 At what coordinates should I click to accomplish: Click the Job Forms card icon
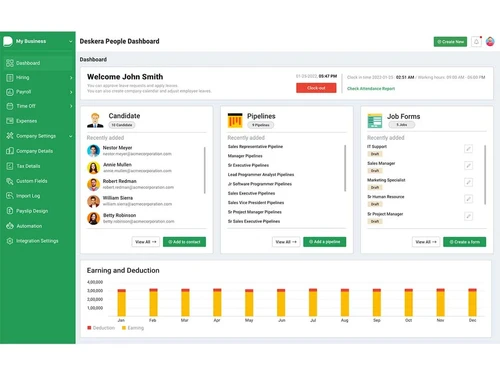(x=375, y=121)
